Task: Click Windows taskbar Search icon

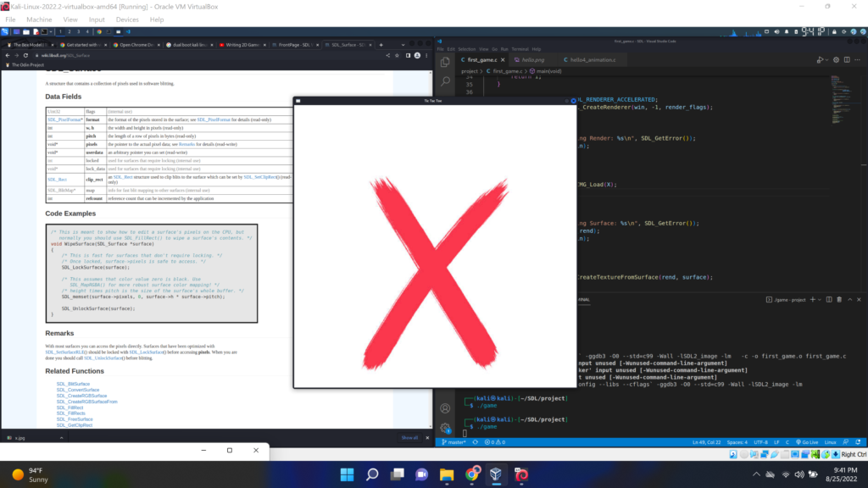Action: (372, 474)
